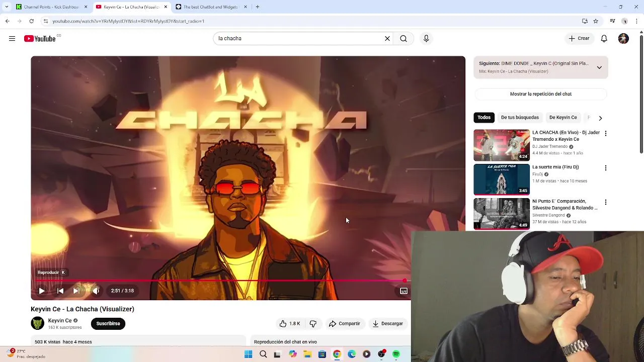Bookmark this page with the star

click(x=596, y=21)
